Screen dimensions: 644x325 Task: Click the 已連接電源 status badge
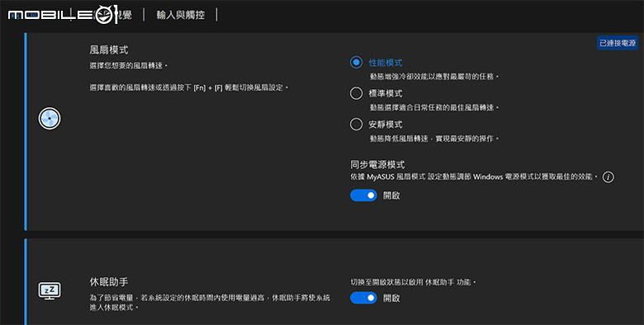click(618, 43)
